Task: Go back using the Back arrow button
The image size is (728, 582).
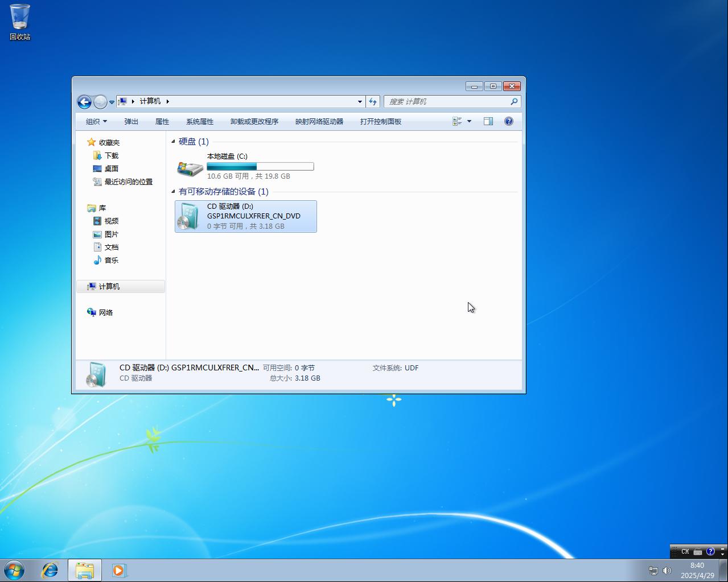Action: click(x=84, y=102)
